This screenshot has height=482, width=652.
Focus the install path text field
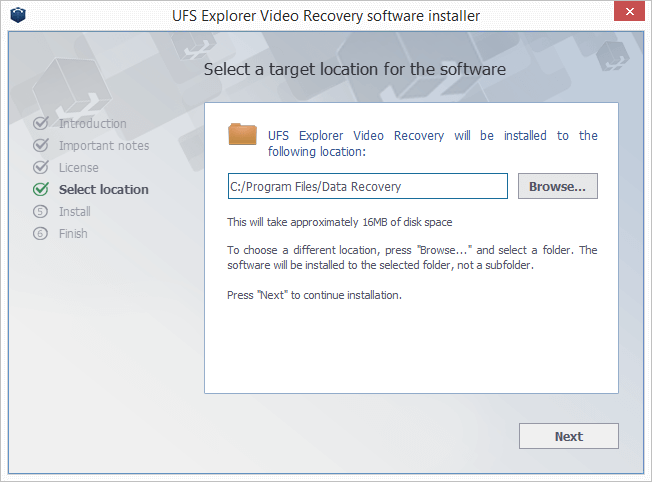click(x=368, y=186)
